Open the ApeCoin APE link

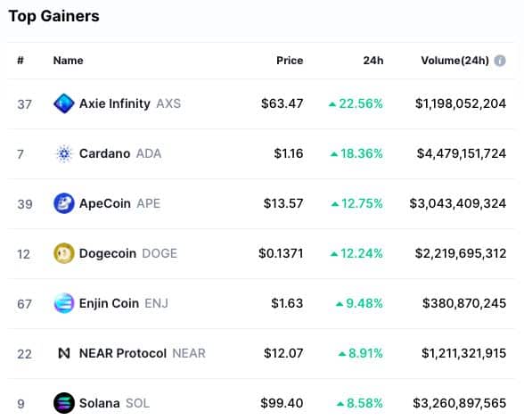coord(120,203)
